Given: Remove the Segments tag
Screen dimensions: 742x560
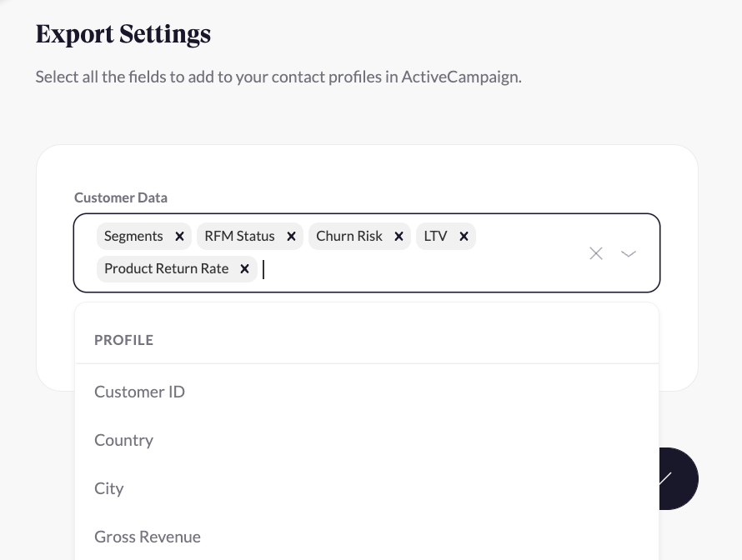Looking at the screenshot, I should 179,237.
